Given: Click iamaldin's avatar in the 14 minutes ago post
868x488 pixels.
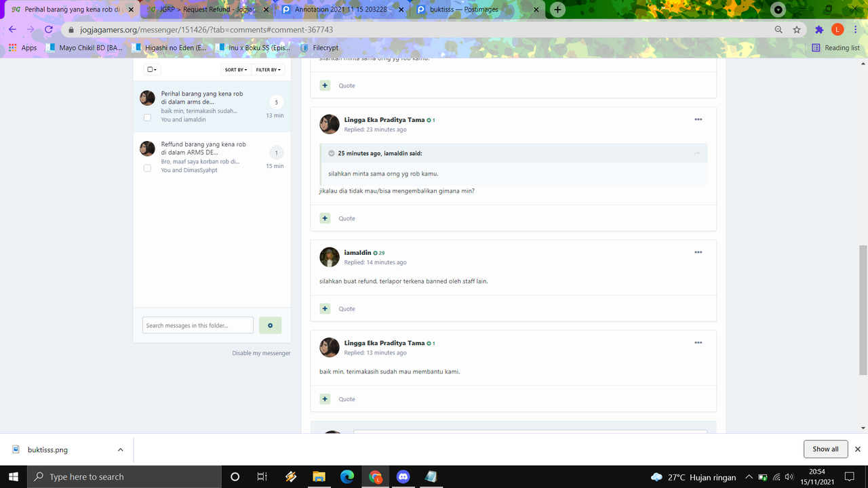Looking at the screenshot, I should click(330, 257).
